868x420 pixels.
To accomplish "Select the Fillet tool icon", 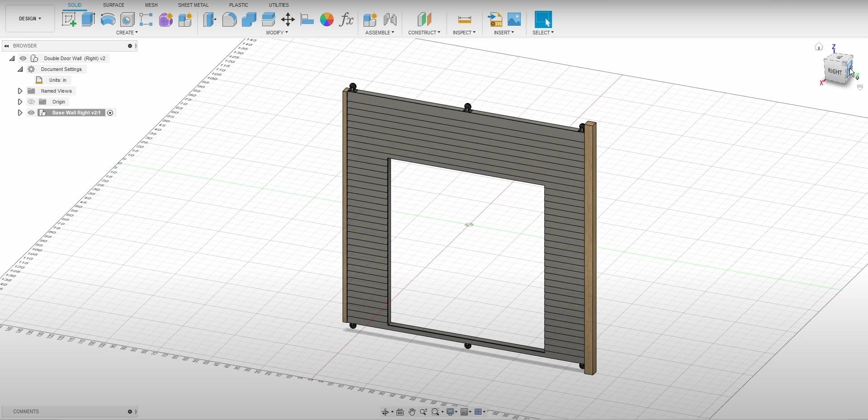I will (229, 19).
